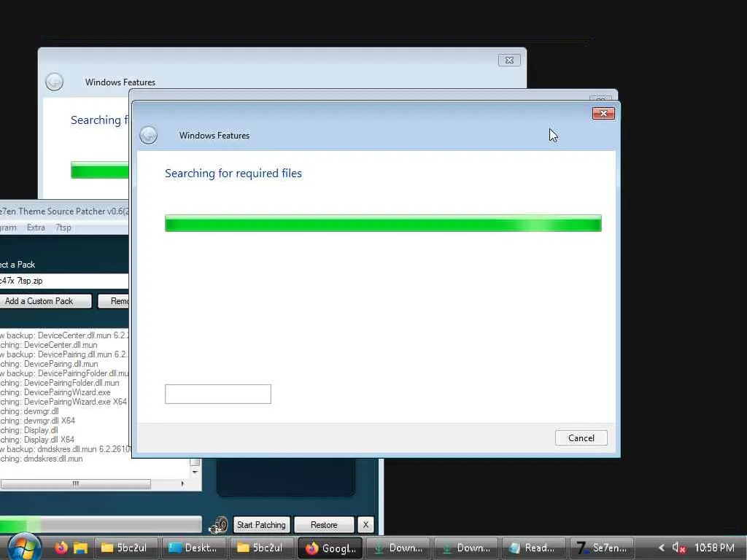Click horizontal scrollbar thumb under the patch log
Viewport: 747px width, 560px height.
(x=75, y=484)
